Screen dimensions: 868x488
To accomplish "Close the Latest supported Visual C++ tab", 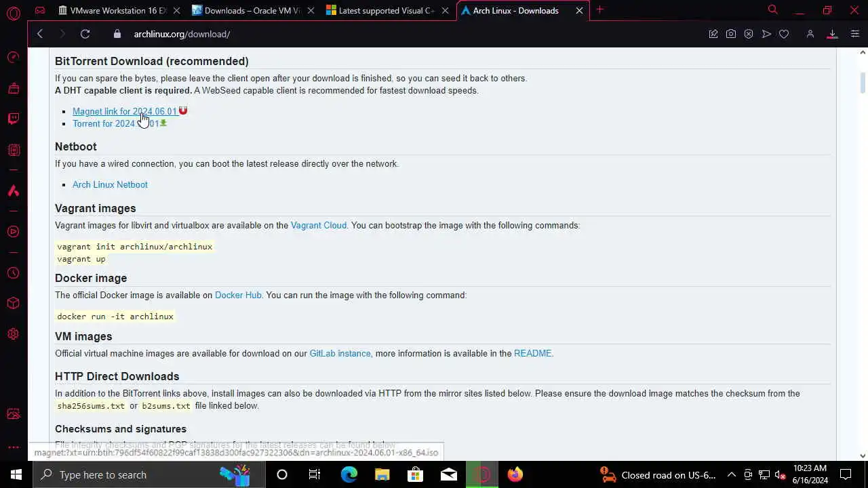I will [445, 11].
